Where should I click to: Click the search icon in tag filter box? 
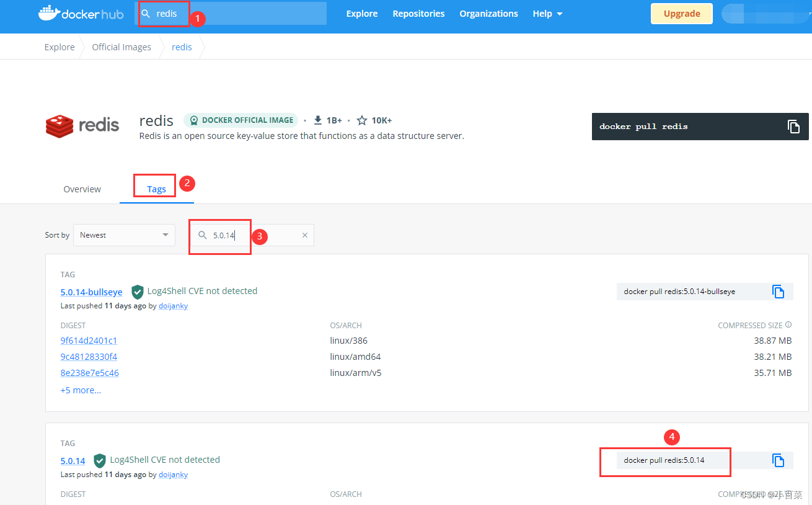tap(202, 235)
